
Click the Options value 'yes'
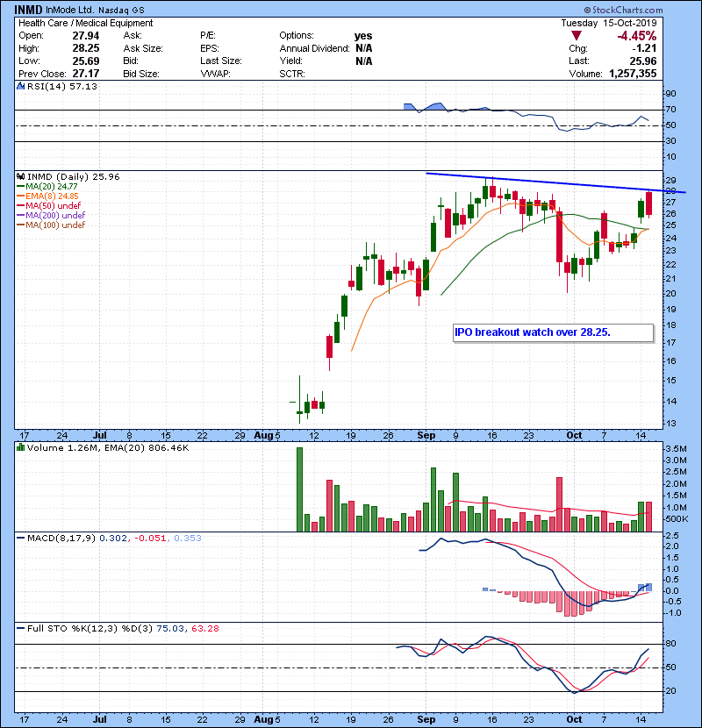(x=363, y=36)
